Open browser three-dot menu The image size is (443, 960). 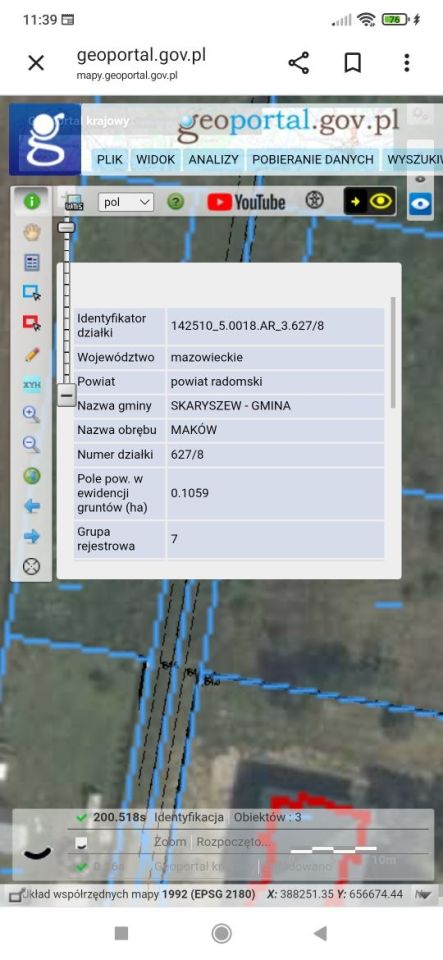[407, 62]
